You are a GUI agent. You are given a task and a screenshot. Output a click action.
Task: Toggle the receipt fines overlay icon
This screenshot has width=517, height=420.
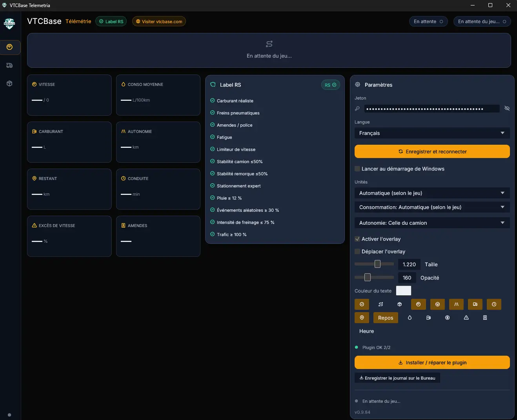click(485, 318)
